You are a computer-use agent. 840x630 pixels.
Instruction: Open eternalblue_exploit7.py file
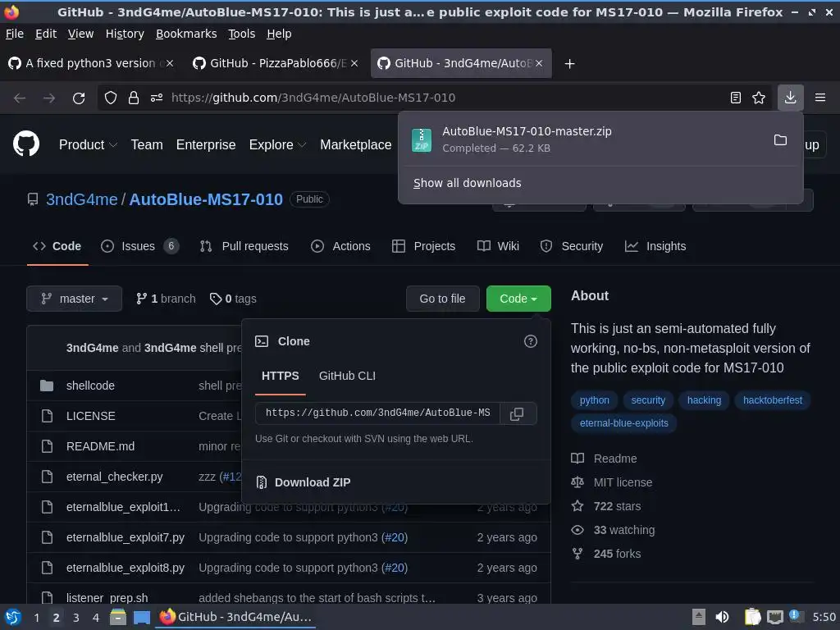(x=126, y=537)
